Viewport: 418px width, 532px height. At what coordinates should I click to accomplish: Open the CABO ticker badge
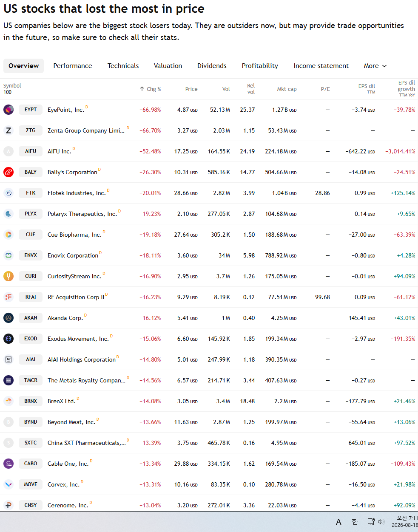[x=31, y=464]
